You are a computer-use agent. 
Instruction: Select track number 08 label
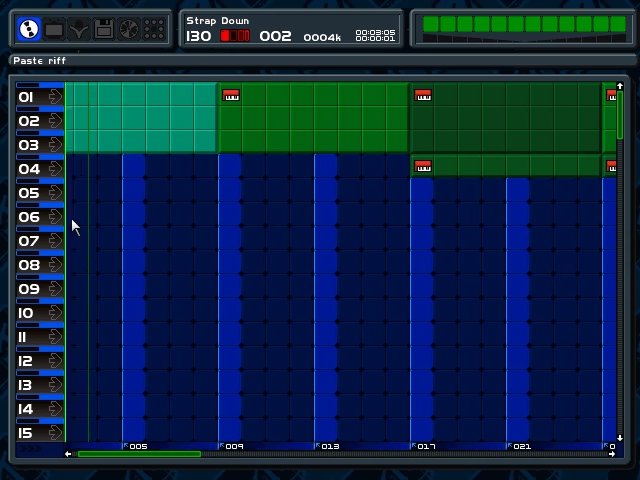tap(29, 265)
